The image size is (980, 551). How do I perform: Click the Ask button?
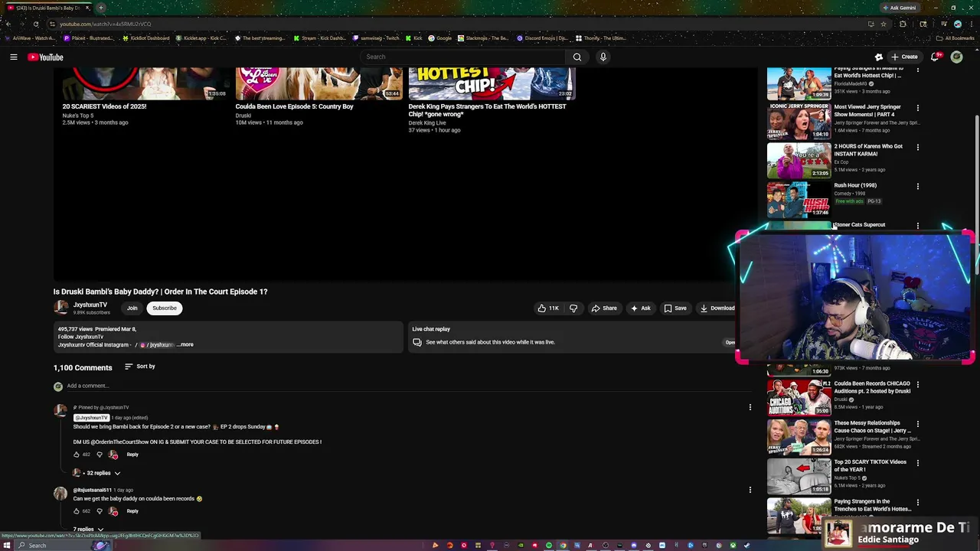(640, 308)
